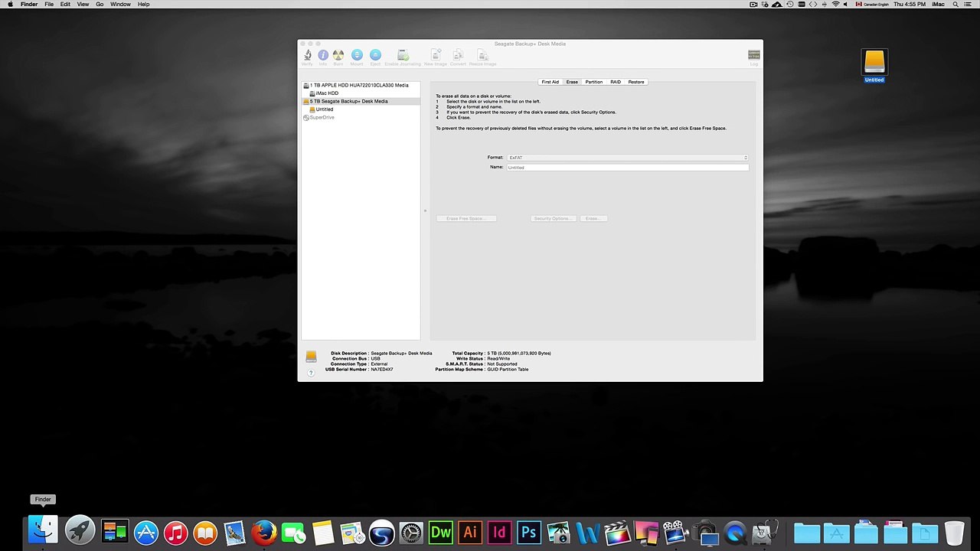
Task: Switch to the First Aid tab
Action: point(550,82)
